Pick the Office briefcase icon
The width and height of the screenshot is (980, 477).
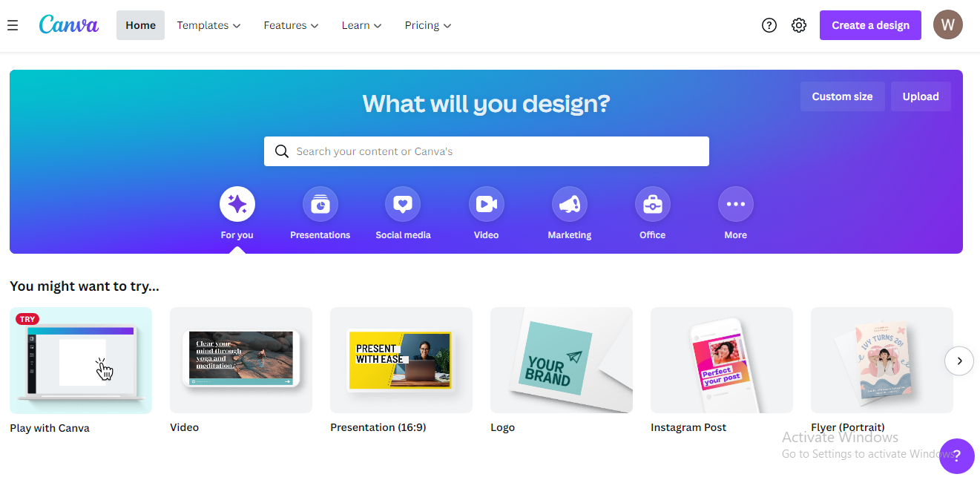653,204
